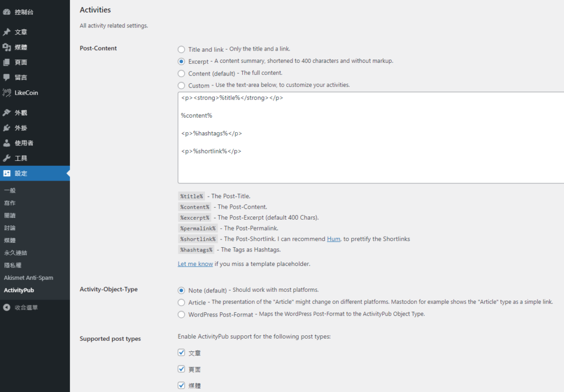Uncheck the 媒體 post type checkbox
This screenshot has height=392, width=564.
coord(181,385)
